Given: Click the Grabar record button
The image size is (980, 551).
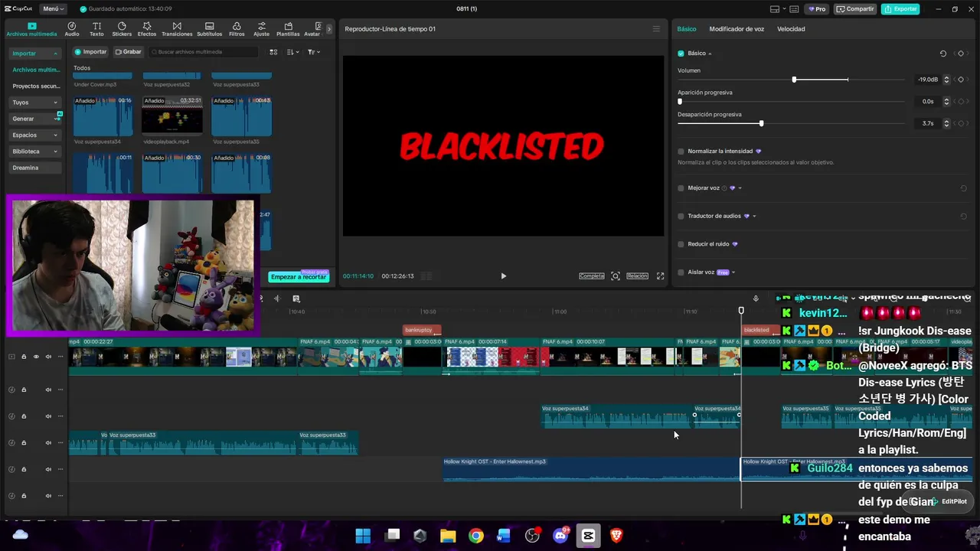Looking at the screenshot, I should click(x=129, y=52).
